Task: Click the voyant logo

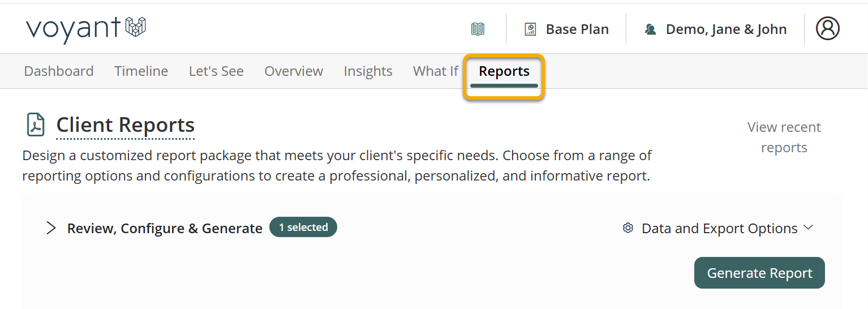Action: [86, 28]
